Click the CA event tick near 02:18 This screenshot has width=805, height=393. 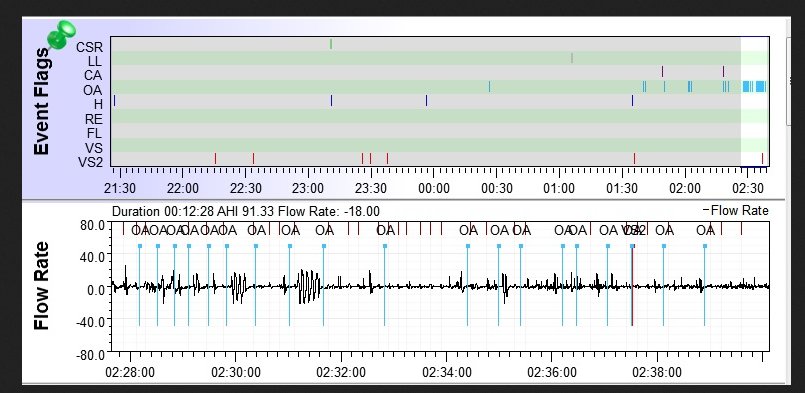[723, 71]
